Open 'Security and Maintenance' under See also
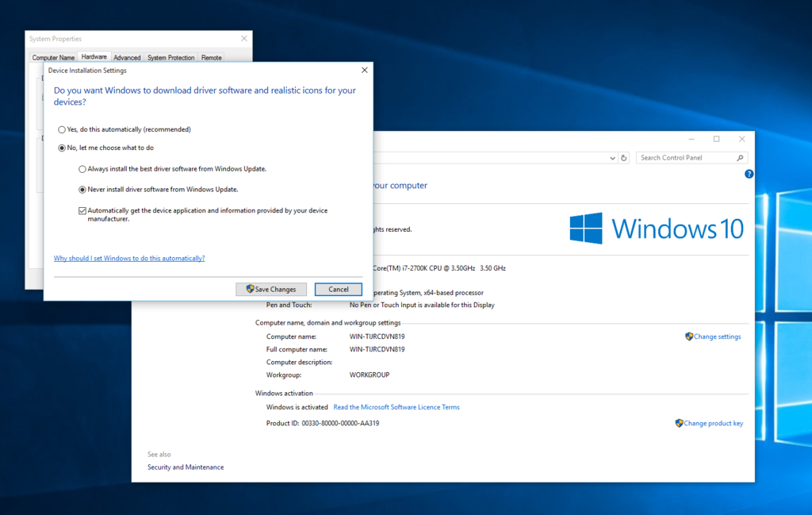Screen dimensions: 812x515 (x=186, y=467)
